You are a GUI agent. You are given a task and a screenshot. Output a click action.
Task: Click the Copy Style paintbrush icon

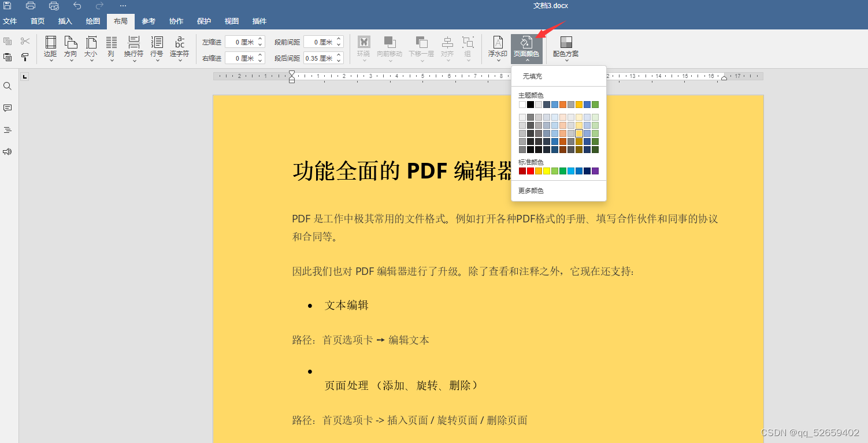click(x=25, y=57)
